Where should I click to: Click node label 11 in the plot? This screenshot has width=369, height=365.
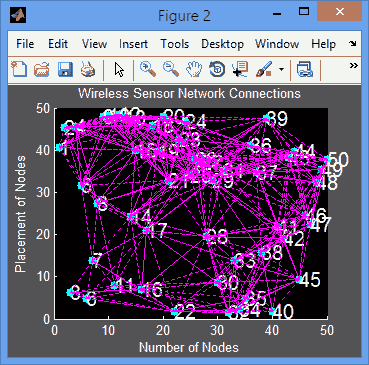(125, 285)
